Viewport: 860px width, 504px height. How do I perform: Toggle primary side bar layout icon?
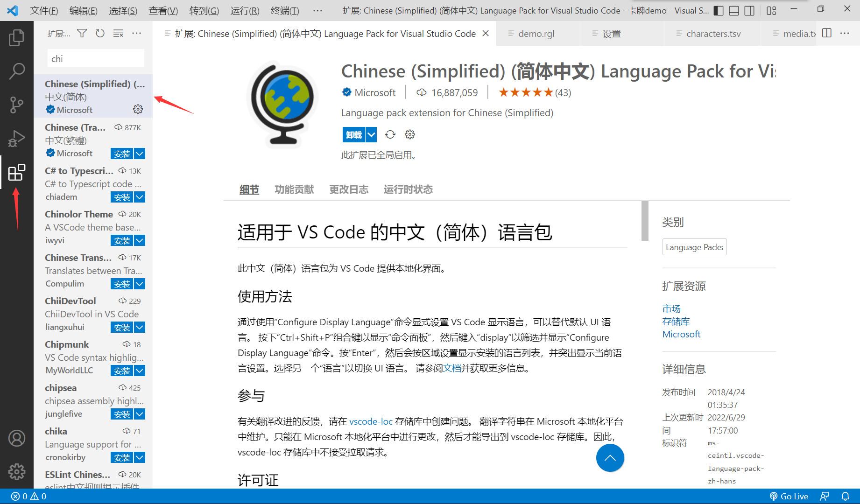click(719, 10)
